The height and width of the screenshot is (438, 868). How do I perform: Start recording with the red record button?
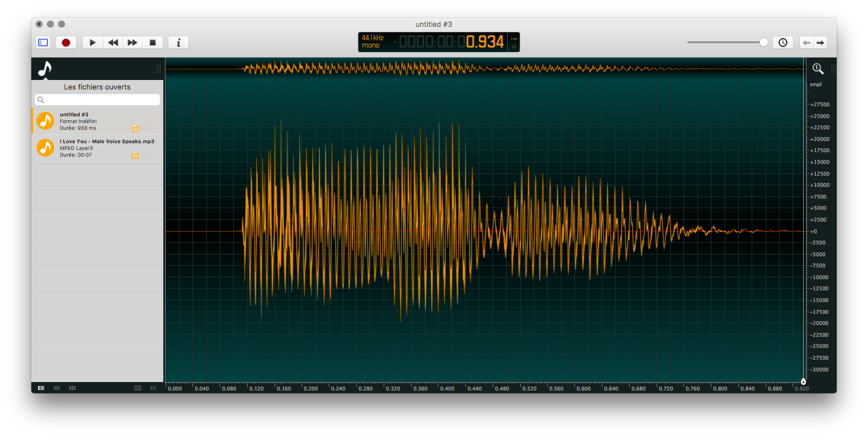pos(66,43)
